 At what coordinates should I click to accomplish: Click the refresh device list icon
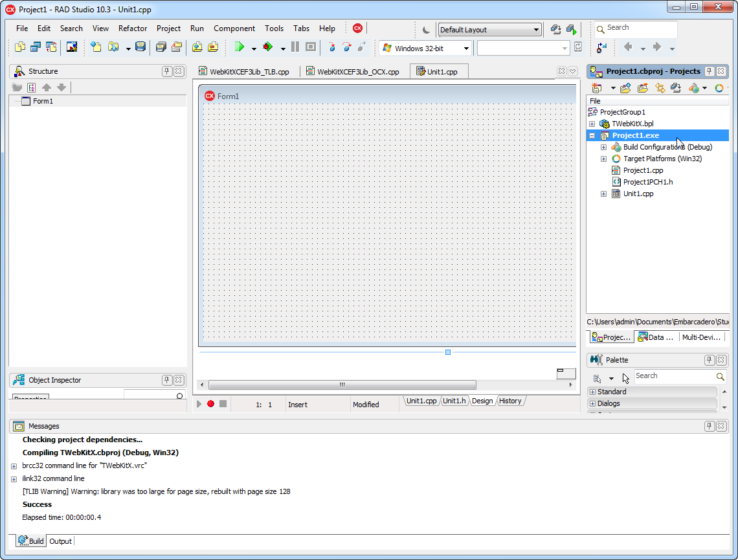point(578,47)
